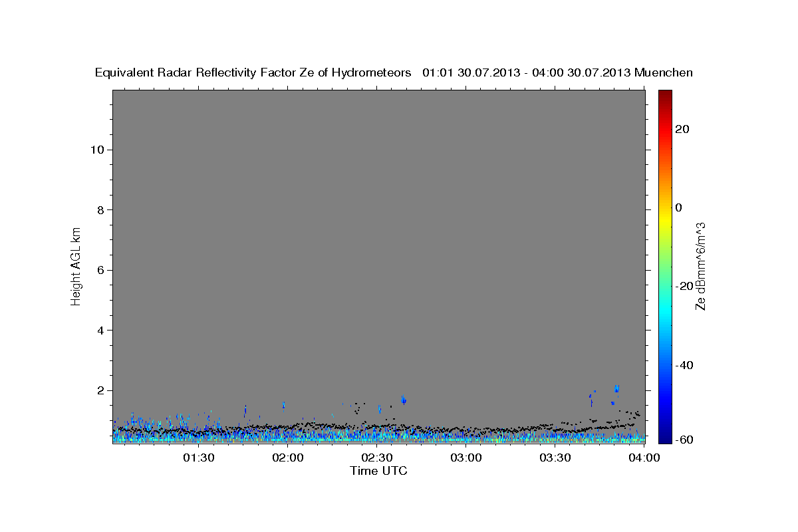Click the colorbar tick label '-40'

click(x=684, y=365)
